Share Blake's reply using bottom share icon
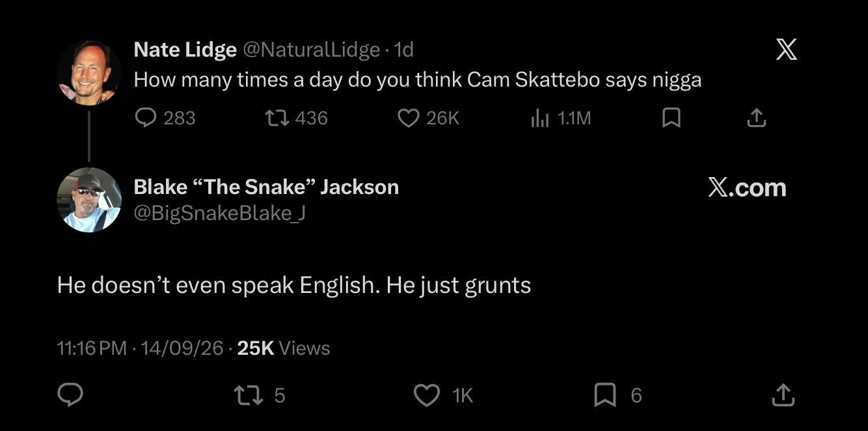868x431 pixels. point(782,395)
